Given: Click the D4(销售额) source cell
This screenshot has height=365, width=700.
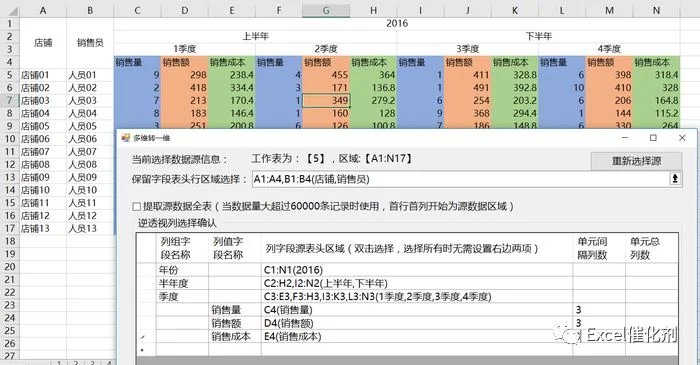Looking at the screenshot, I should (x=417, y=323).
